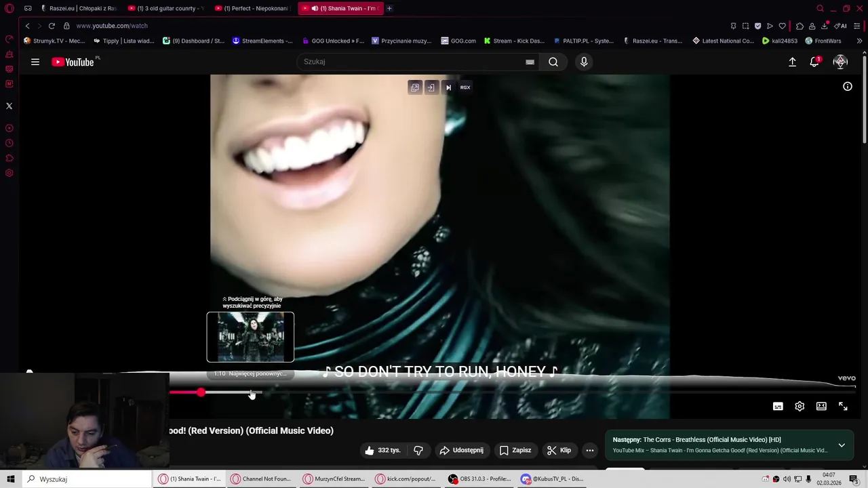Toggle subtitles on the video player
Screen dimensions: 868x488
[778, 406]
